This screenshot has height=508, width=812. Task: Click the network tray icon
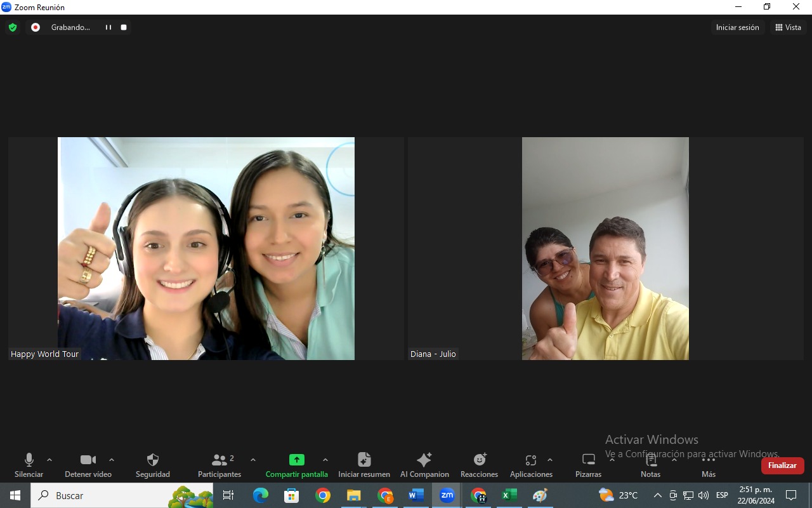click(x=688, y=495)
